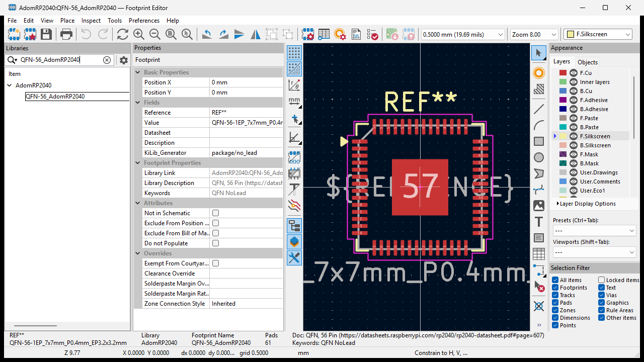Switch units to millimeters icon
Viewport: 644px width, 362px height.
click(294, 102)
